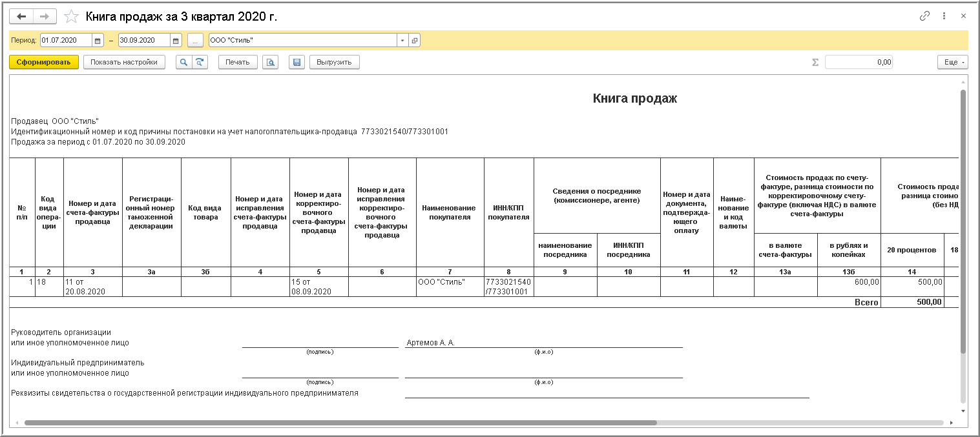Select cell '15 от 08.09.2020'
980x437 pixels.
click(319, 287)
